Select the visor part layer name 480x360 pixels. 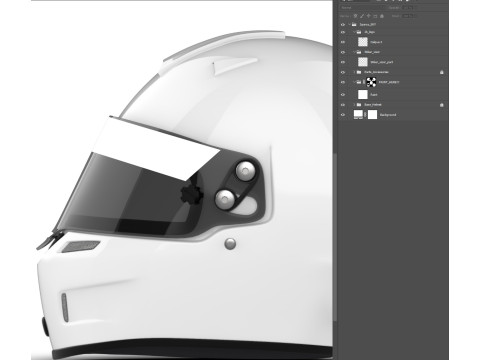pos(382,62)
